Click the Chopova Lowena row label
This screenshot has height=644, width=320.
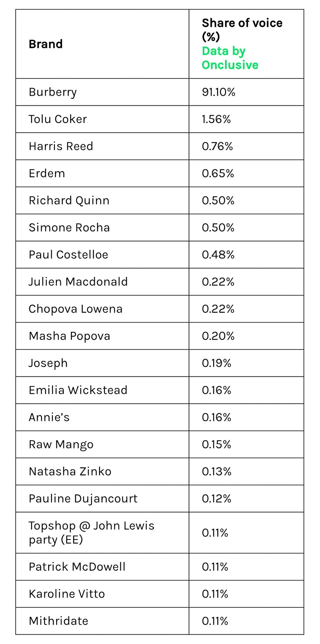click(x=76, y=309)
